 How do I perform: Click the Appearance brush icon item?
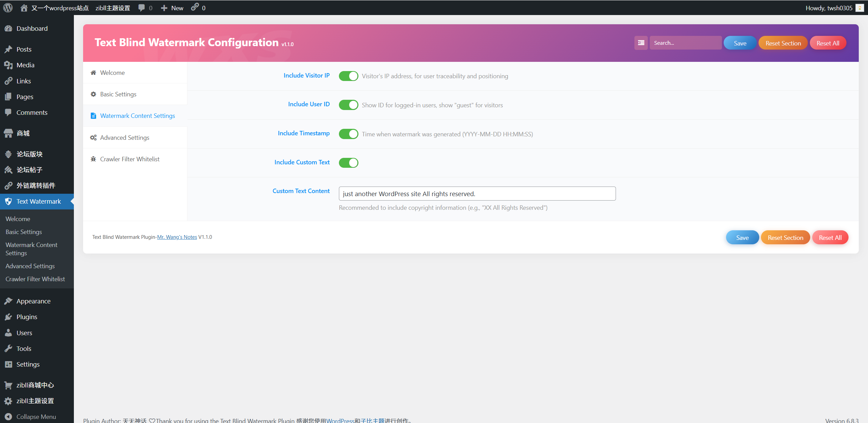click(33, 301)
